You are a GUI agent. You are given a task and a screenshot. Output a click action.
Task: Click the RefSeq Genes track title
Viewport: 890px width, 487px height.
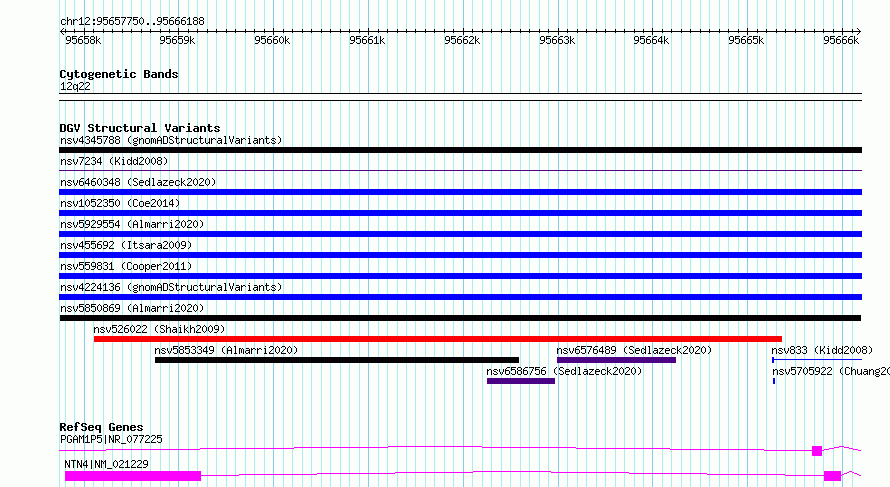[101, 427]
